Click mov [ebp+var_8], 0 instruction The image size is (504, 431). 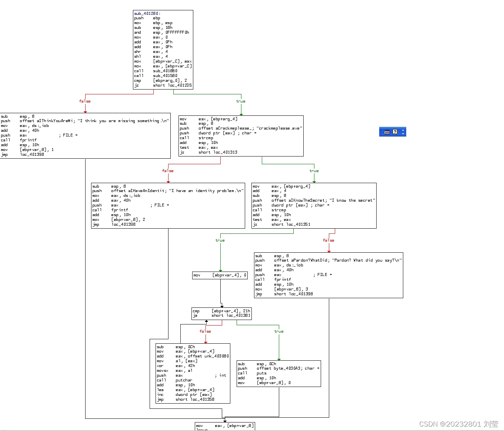(x=264, y=383)
